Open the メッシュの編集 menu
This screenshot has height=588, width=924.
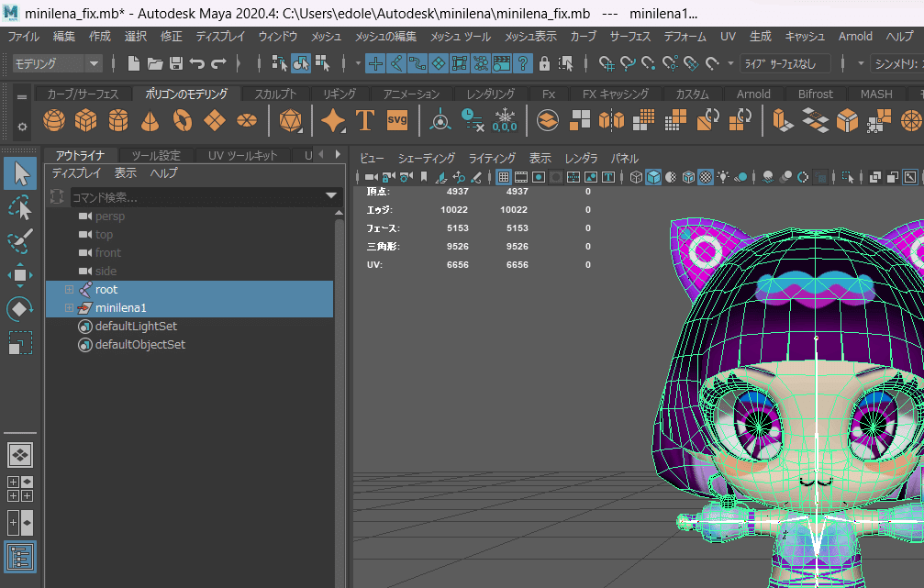pos(385,37)
